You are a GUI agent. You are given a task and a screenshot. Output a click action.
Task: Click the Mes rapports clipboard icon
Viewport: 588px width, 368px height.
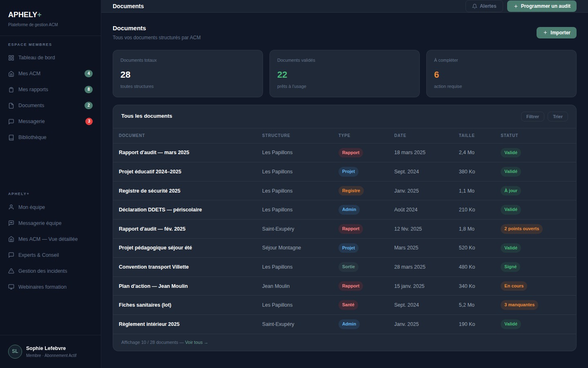(x=11, y=90)
